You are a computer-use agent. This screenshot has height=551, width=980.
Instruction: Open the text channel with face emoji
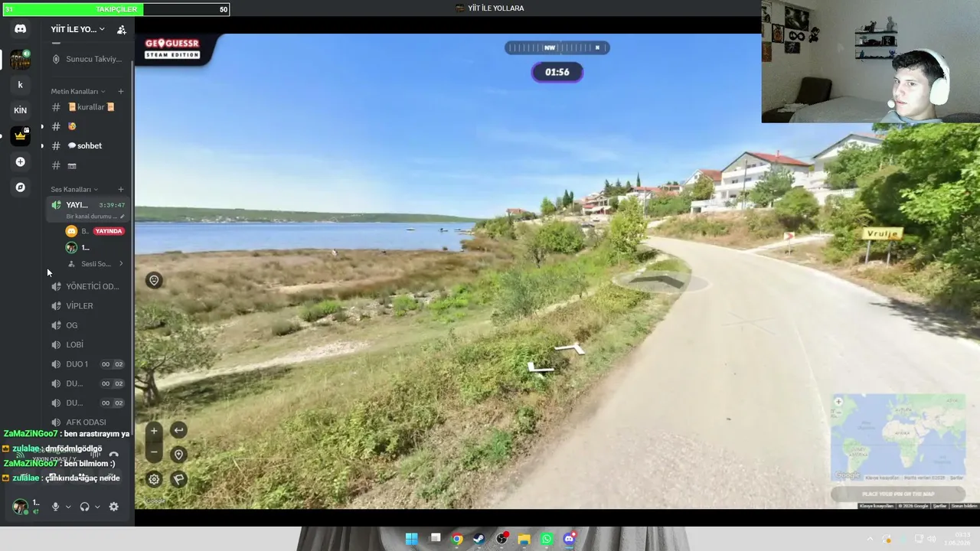pyautogui.click(x=88, y=126)
